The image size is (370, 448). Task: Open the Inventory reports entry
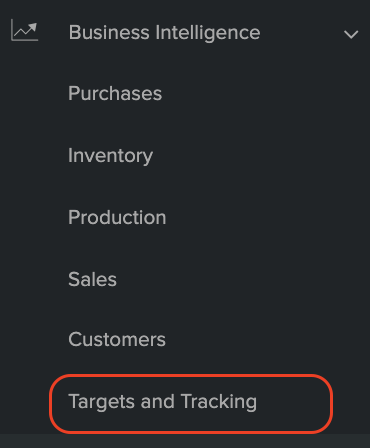[x=110, y=156]
